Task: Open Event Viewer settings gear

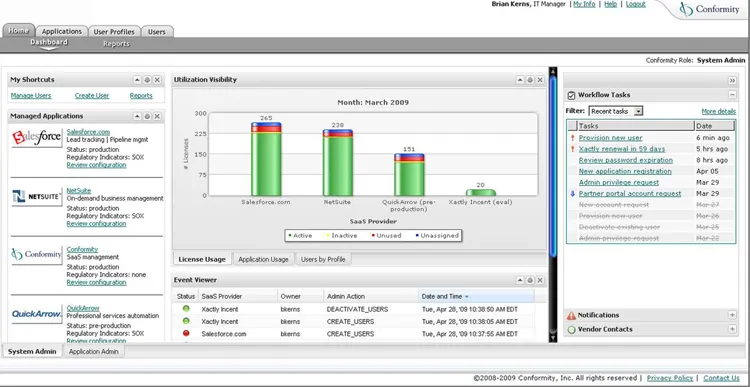Action: pyautogui.click(x=530, y=280)
